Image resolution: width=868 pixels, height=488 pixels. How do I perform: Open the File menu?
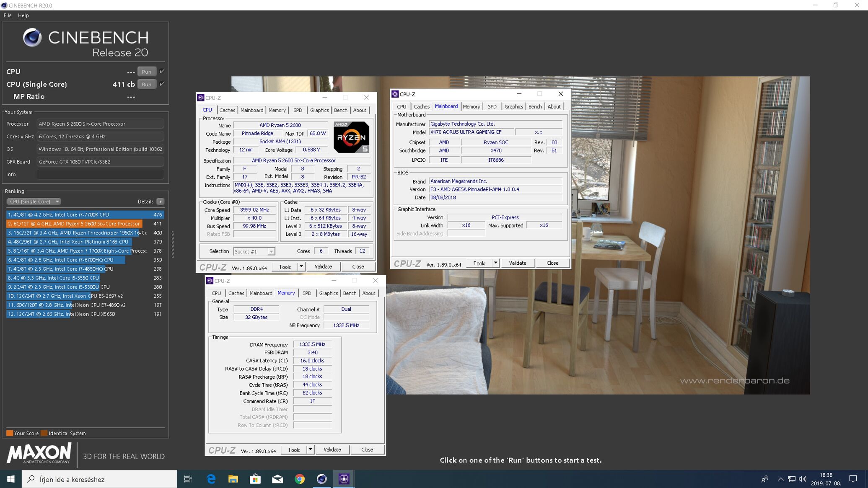click(x=8, y=15)
